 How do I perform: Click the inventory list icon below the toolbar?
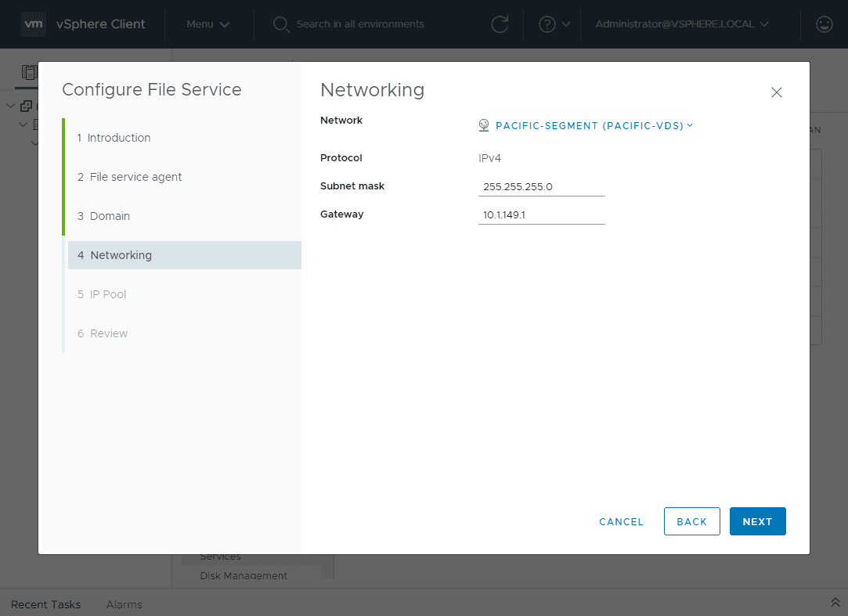pos(29,72)
